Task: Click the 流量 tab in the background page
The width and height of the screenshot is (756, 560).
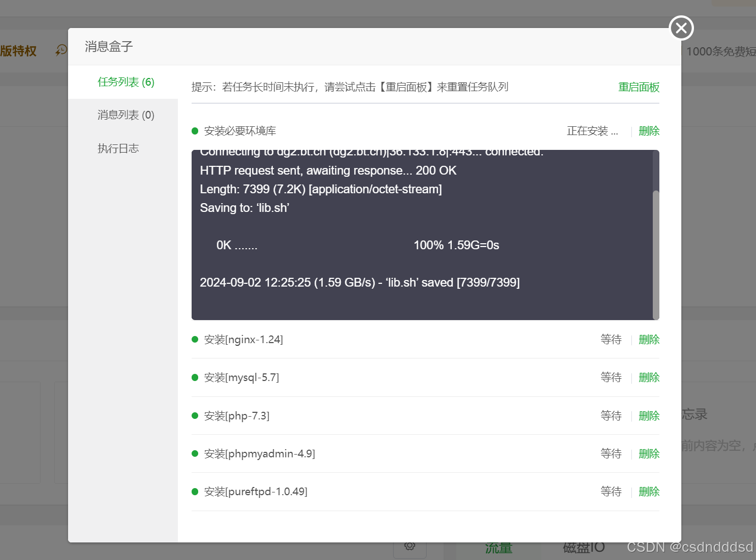Action: pyautogui.click(x=499, y=548)
